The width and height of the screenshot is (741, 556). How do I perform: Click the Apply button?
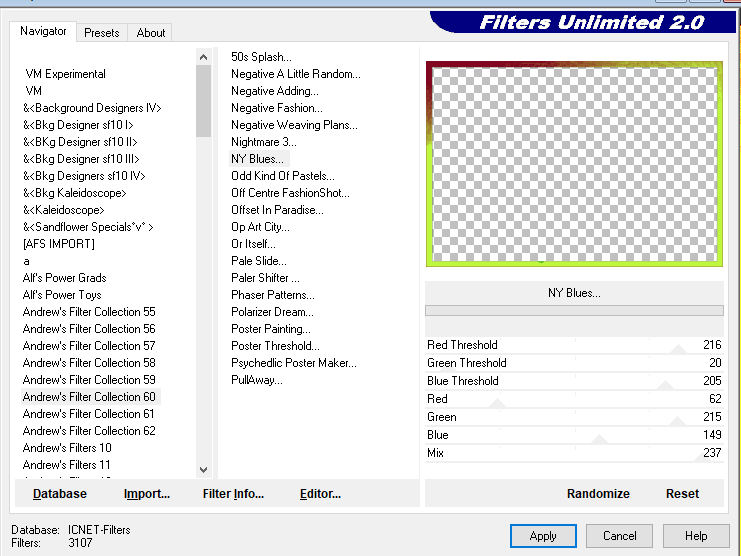(543, 536)
